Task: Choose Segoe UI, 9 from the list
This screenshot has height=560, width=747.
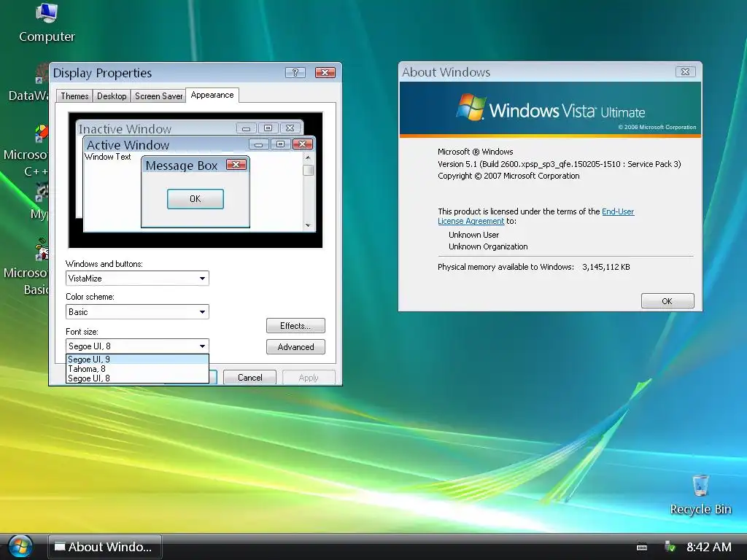Action: (137, 359)
